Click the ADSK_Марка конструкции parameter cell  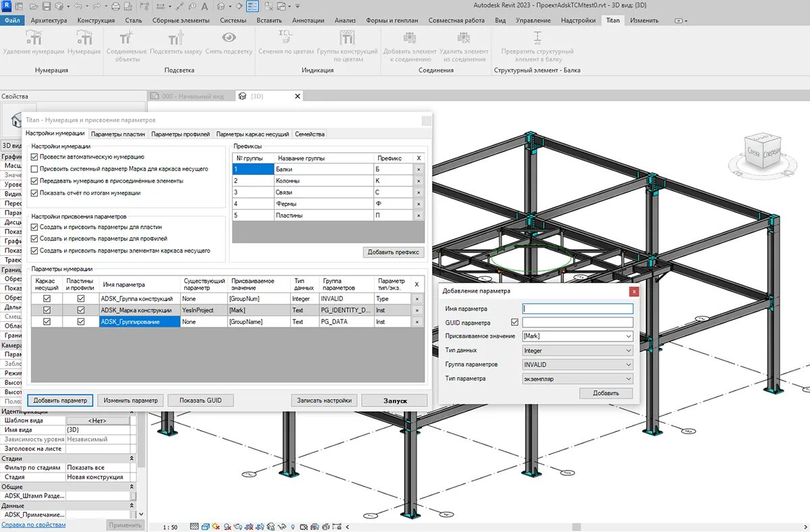point(140,311)
